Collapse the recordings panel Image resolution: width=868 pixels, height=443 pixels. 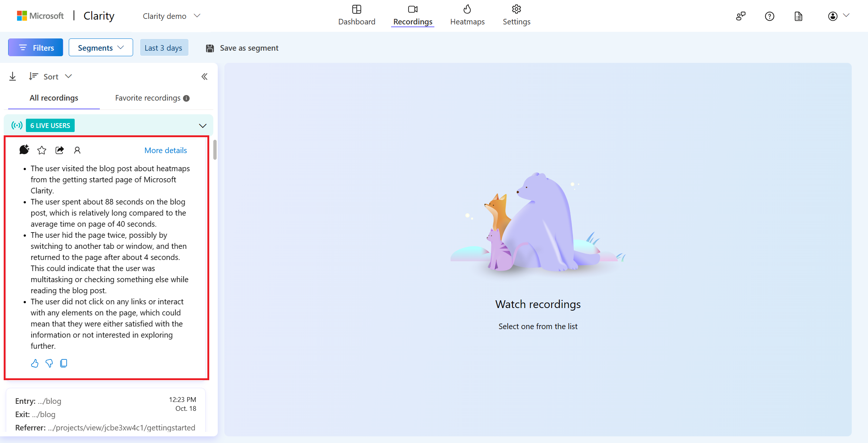pos(204,77)
